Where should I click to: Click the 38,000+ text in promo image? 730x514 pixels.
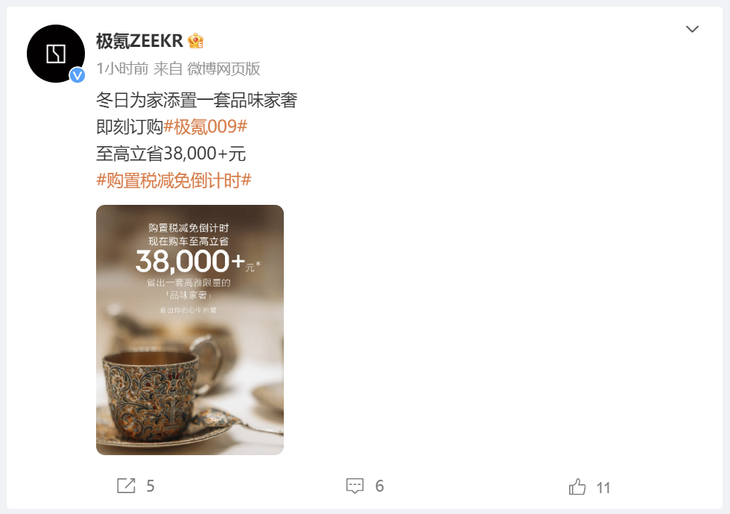tap(190, 261)
